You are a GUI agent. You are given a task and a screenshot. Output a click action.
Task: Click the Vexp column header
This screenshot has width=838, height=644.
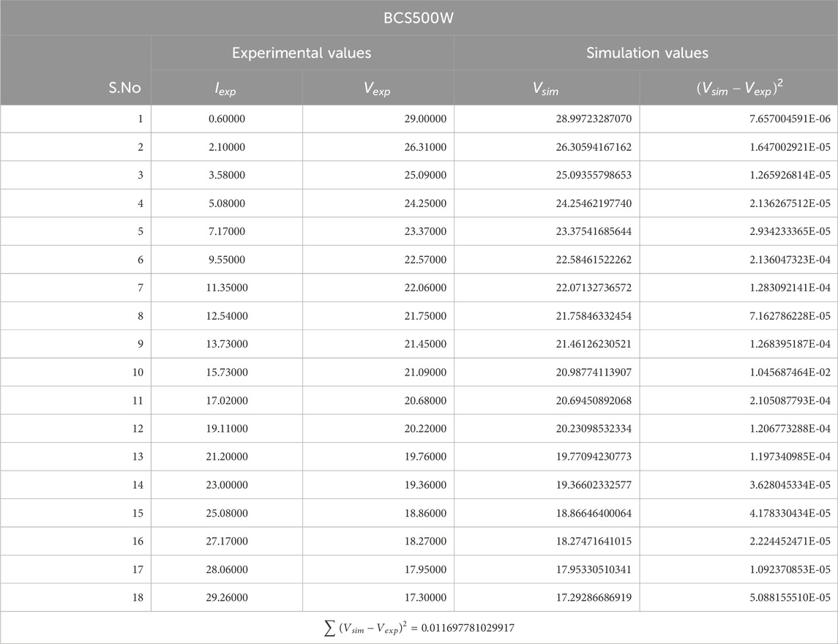[x=377, y=88]
